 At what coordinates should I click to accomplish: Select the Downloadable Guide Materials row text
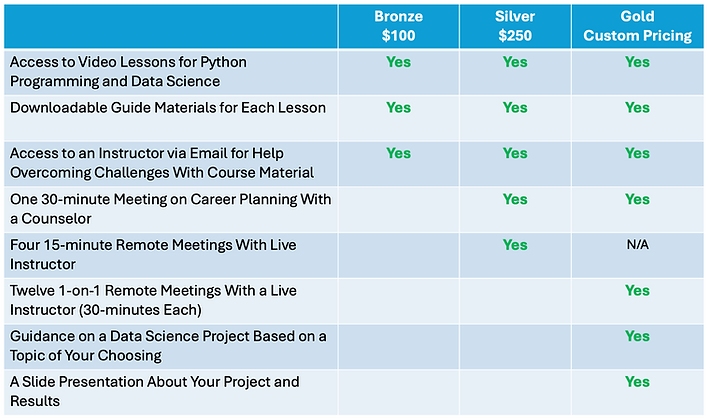168,108
